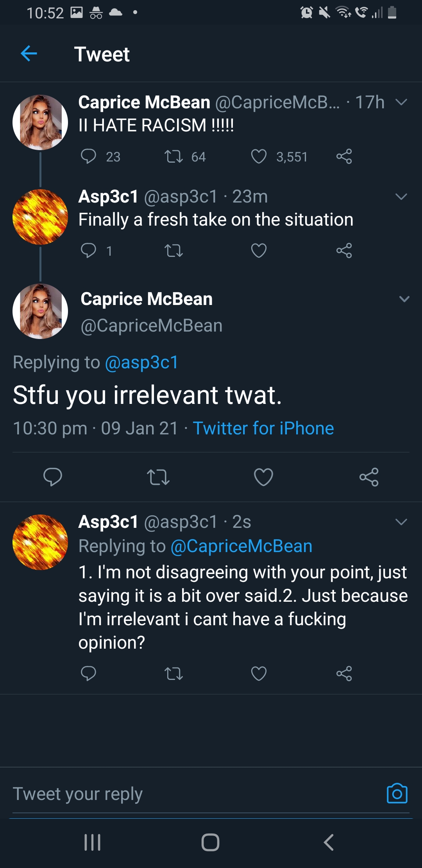Expand chevron menu on Asp3c1's 2s reply
Image resolution: width=422 pixels, height=868 pixels.
point(401,522)
